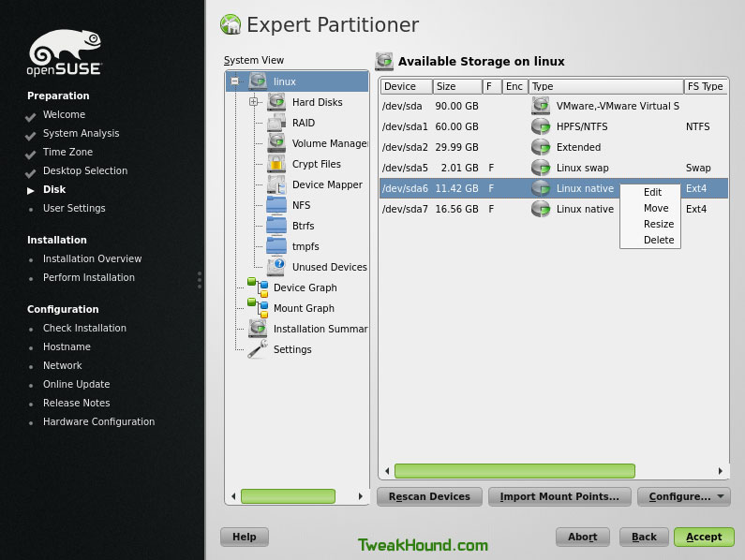The width and height of the screenshot is (745, 560).
Task: Click the Help button
Action: [245, 537]
